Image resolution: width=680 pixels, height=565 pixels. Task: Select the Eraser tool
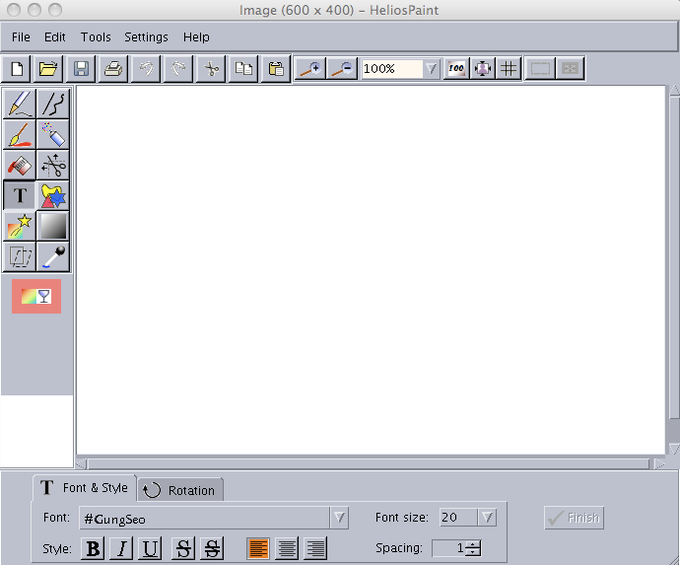click(20, 165)
